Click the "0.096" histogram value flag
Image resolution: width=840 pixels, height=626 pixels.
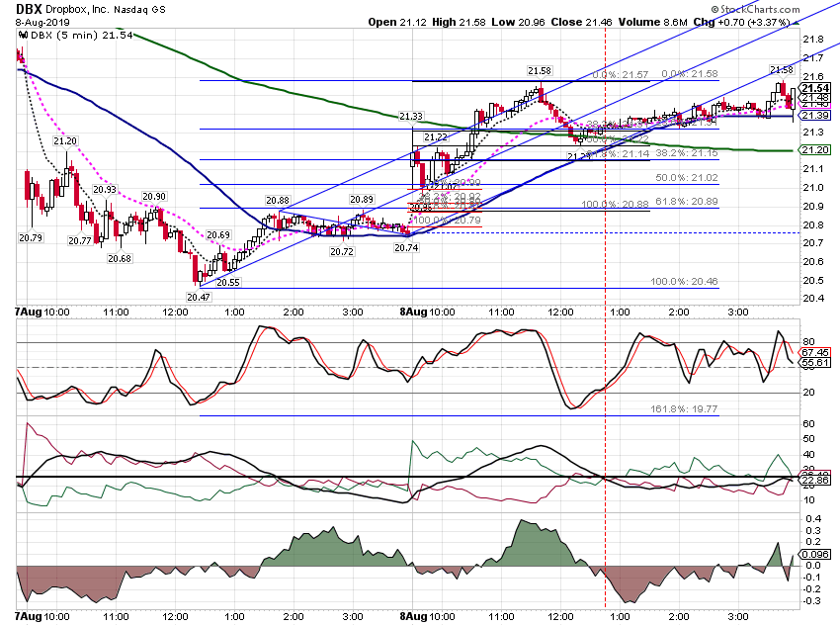(x=815, y=554)
